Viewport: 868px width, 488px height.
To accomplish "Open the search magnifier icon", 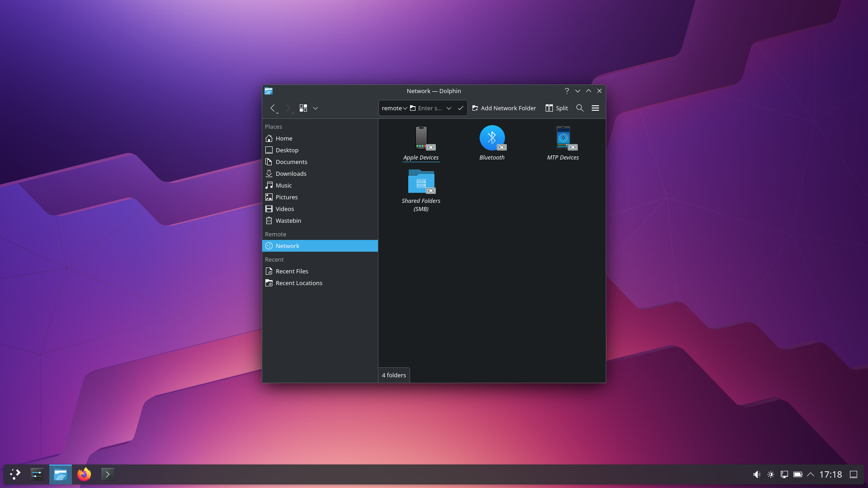I will click(580, 108).
